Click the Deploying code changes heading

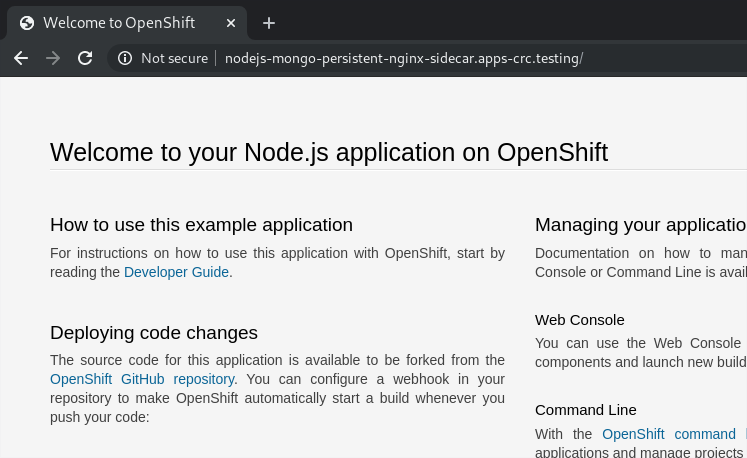154,333
